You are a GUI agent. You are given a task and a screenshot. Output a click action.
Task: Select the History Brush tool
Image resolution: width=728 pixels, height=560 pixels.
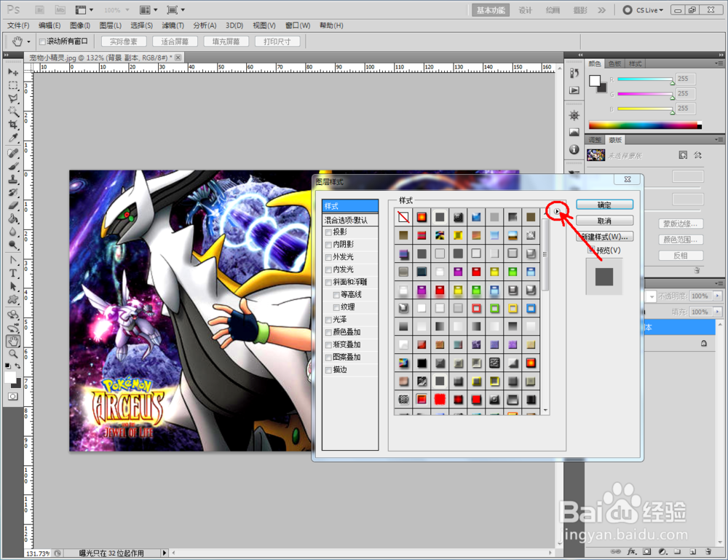13,192
